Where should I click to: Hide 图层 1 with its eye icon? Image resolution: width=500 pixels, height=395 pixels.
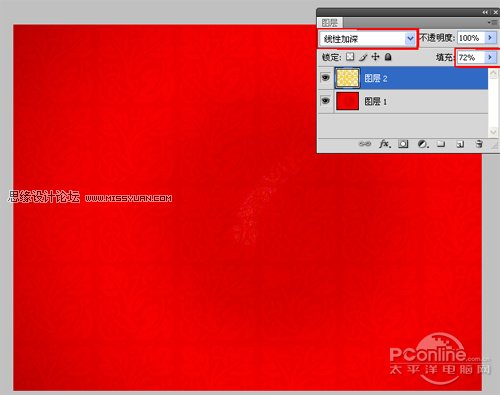pyautogui.click(x=325, y=101)
